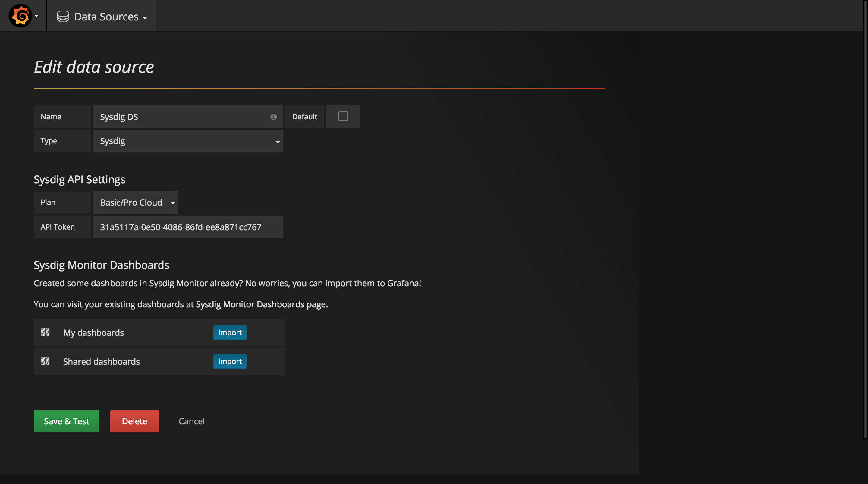Click the info tooltip icon next to Name

pyautogui.click(x=273, y=116)
